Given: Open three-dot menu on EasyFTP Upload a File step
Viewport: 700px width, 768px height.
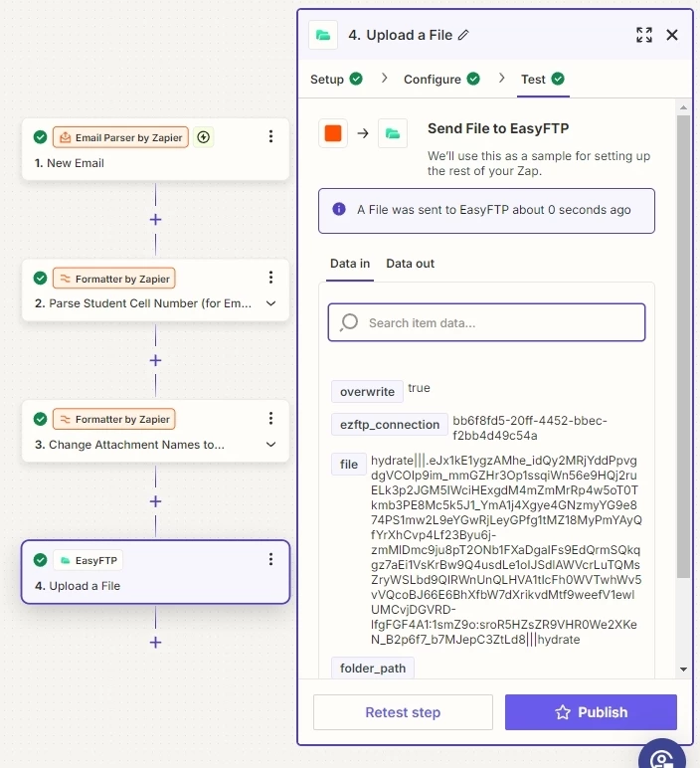Looking at the screenshot, I should click(x=270, y=559).
